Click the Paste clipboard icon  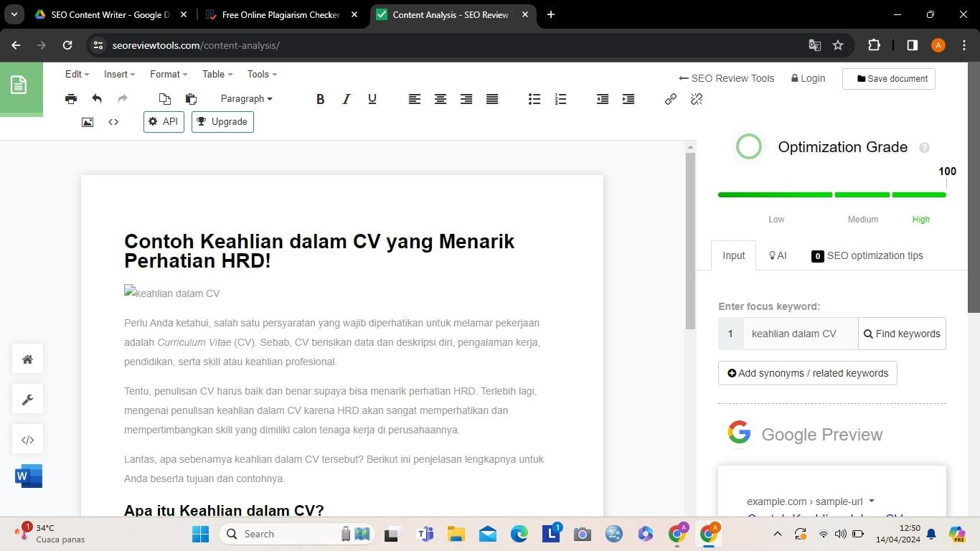coord(191,99)
